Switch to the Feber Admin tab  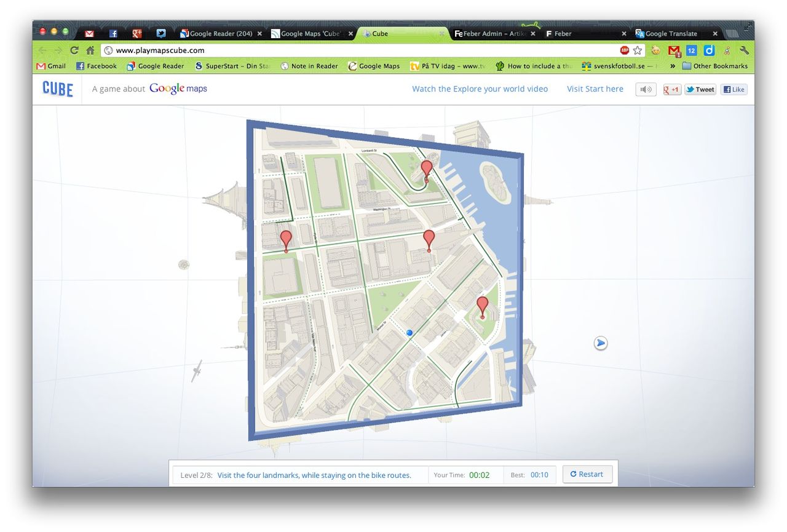pyautogui.click(x=494, y=34)
